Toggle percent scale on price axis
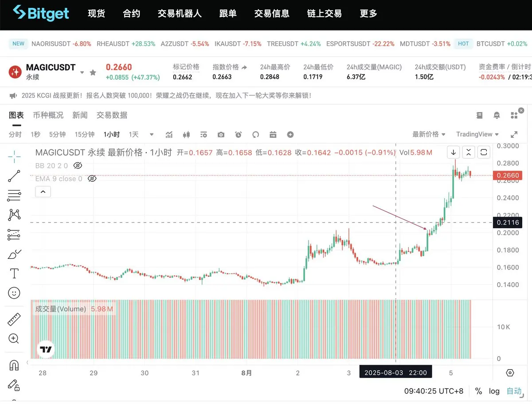This screenshot has width=532, height=405. tap(478, 391)
